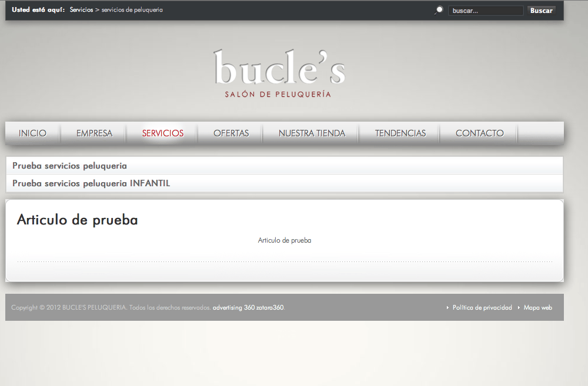Click the Usted está aquí label
This screenshot has height=386, width=588.
pos(38,10)
